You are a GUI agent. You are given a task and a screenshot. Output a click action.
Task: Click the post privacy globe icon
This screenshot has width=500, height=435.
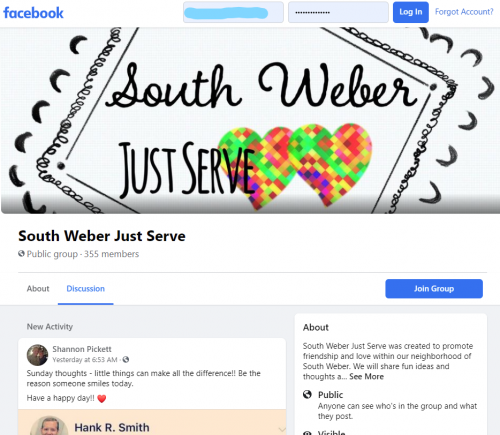[x=126, y=359]
